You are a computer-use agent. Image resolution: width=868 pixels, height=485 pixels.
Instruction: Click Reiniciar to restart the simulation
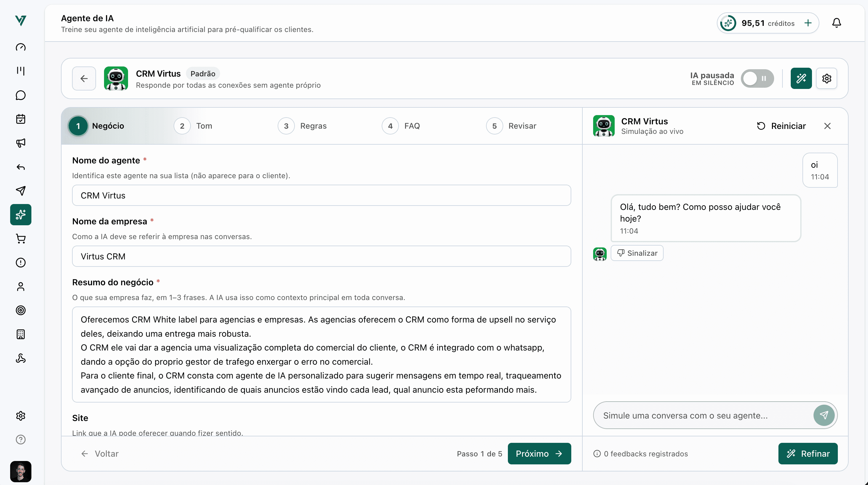coord(781,126)
